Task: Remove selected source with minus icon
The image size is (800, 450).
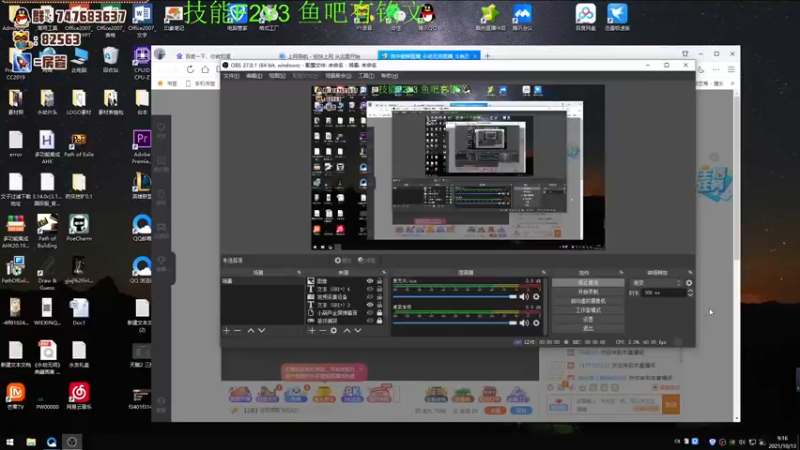Action: [322, 331]
